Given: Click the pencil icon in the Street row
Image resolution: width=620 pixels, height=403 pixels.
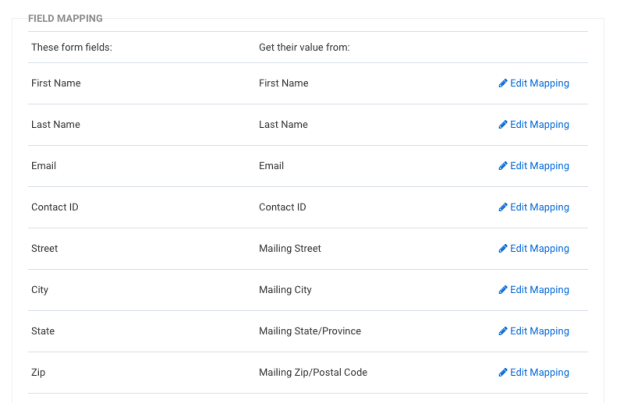Looking at the screenshot, I should 503,249.
